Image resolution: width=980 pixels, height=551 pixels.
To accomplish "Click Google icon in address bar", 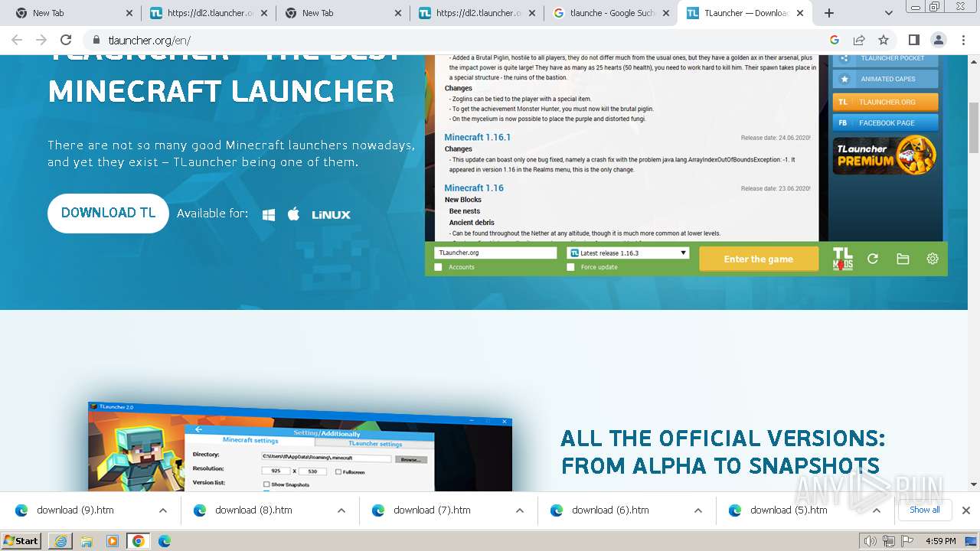I will click(835, 41).
